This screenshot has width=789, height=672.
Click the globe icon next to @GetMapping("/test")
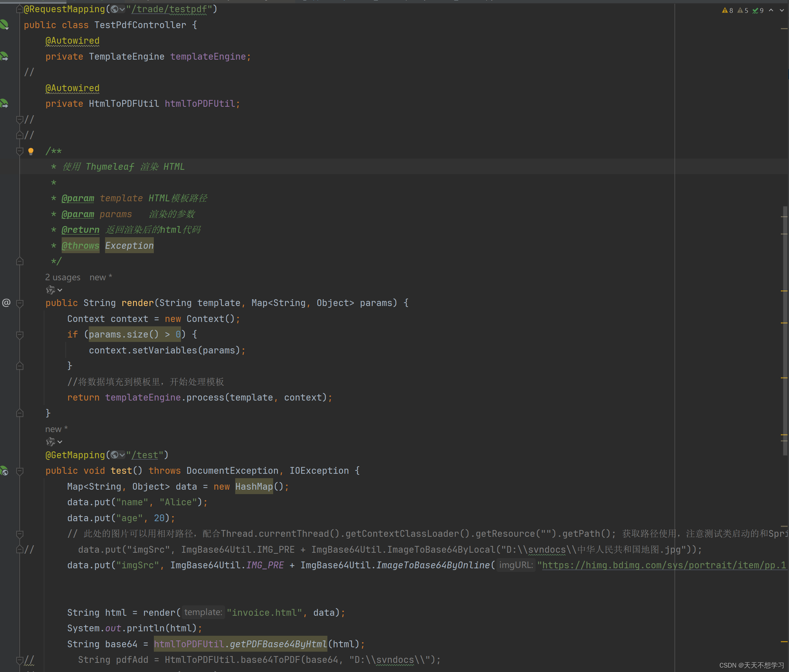pos(115,454)
